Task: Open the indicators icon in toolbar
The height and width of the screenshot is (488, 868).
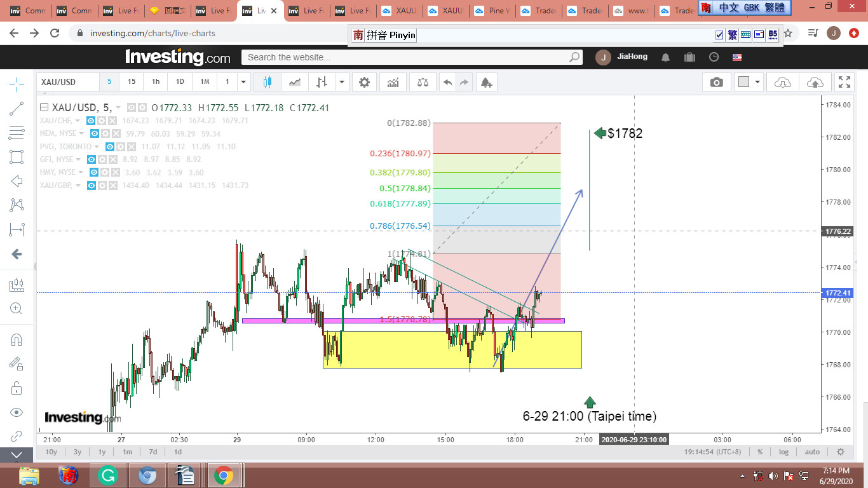Action: [x=393, y=82]
